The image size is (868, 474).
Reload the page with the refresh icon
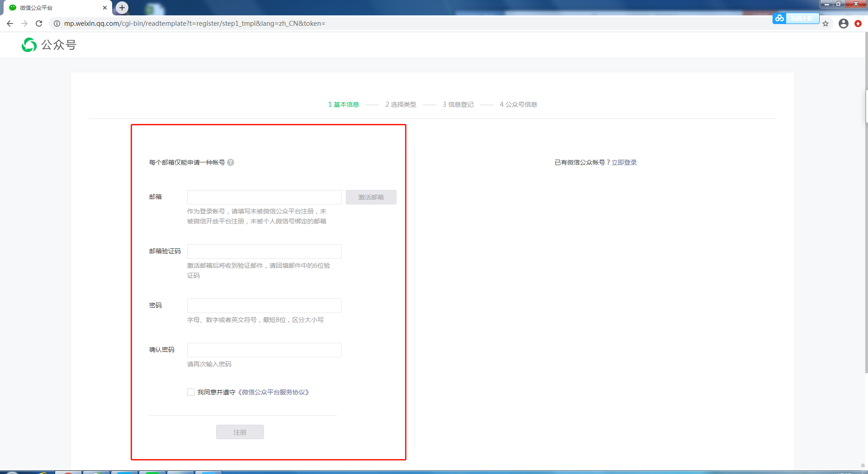coord(39,24)
